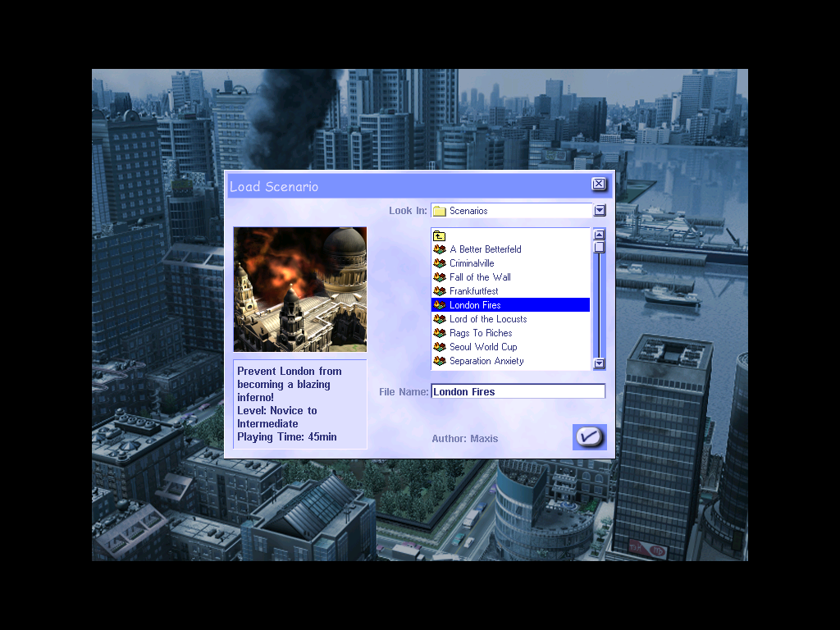840x630 pixels.
Task: Click the Seoul World Cup icon
Action: 440,347
